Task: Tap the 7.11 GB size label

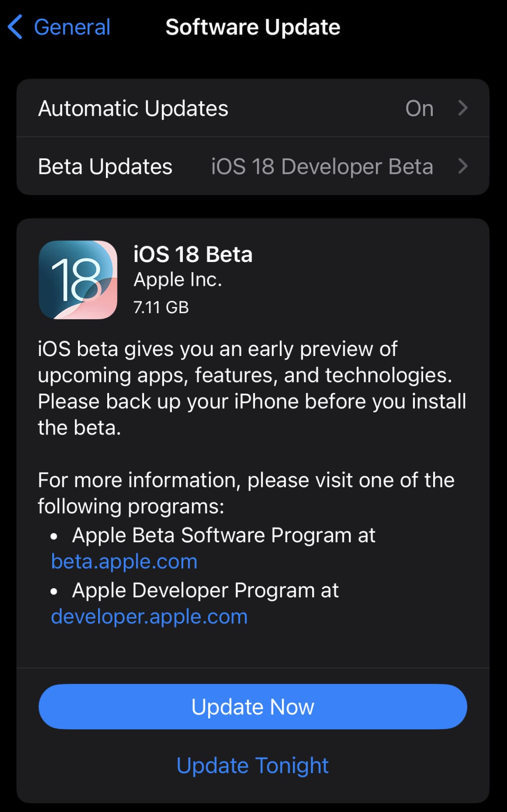Action: coord(161,307)
